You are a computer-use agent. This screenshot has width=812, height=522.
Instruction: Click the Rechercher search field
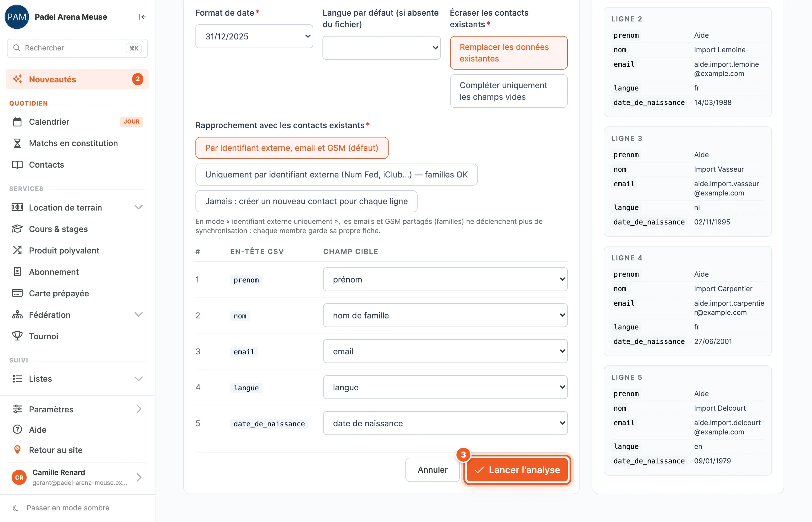(x=77, y=48)
